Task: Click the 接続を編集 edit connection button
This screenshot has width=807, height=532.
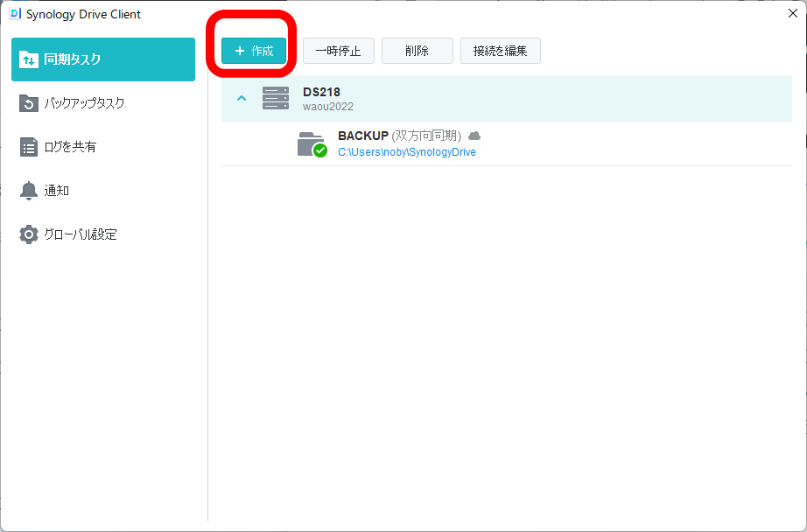Action: [501, 51]
